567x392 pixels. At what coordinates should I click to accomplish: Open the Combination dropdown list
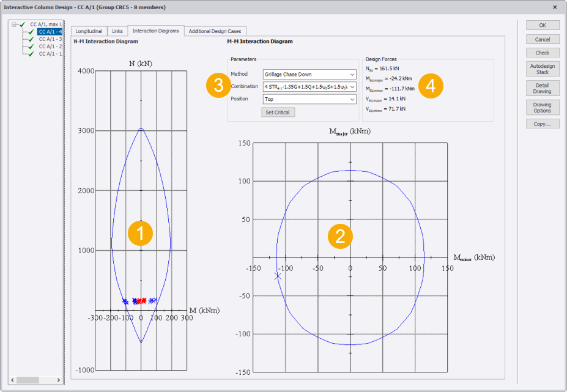309,87
